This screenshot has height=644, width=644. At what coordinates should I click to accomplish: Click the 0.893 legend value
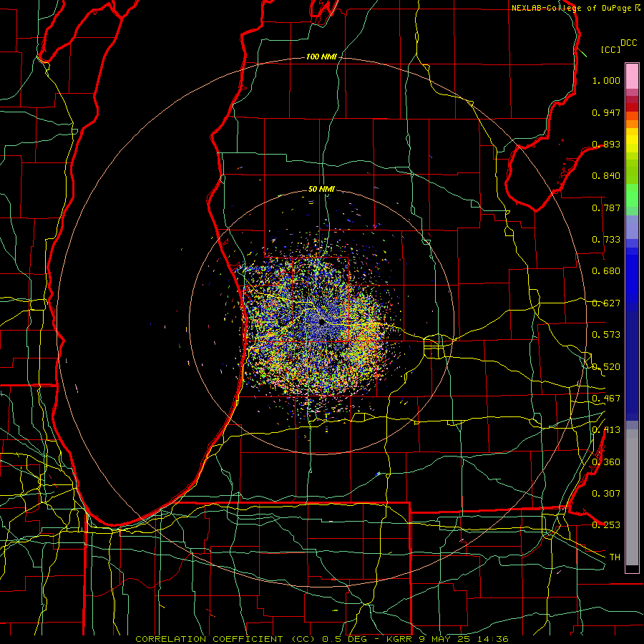click(606, 144)
